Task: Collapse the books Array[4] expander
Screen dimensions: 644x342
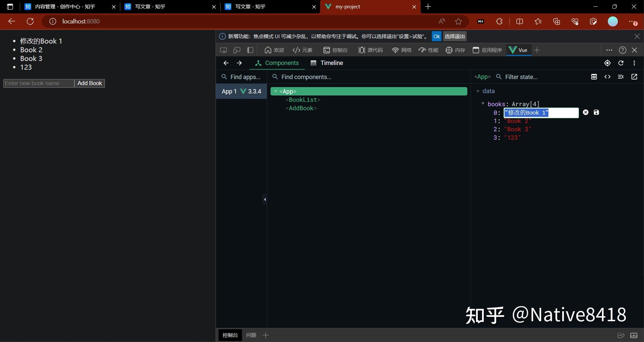Action: click(x=483, y=104)
